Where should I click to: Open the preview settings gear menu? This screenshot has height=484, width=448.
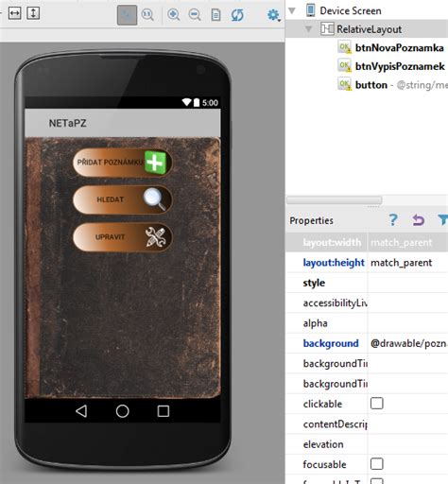pos(273,15)
